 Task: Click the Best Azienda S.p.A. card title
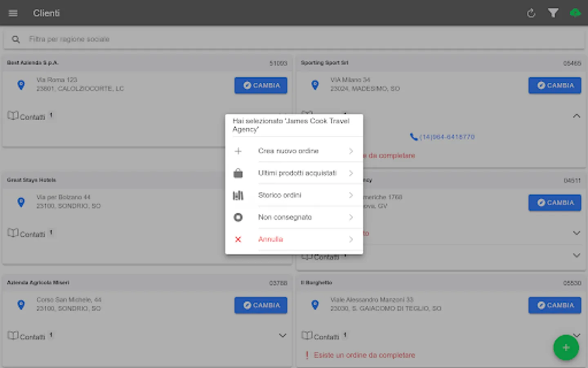33,63
